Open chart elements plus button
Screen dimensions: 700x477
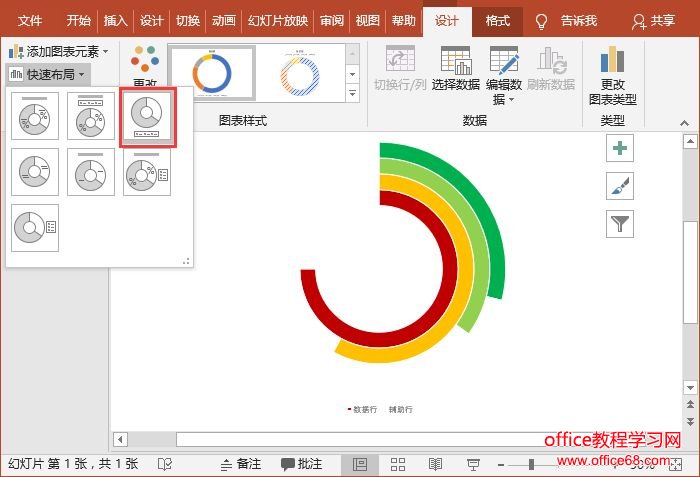[x=620, y=148]
